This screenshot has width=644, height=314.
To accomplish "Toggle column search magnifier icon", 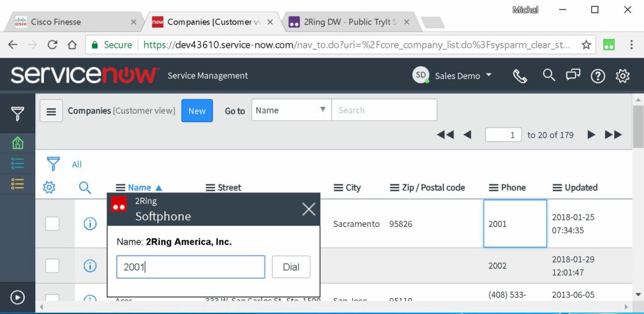I will click(x=85, y=188).
